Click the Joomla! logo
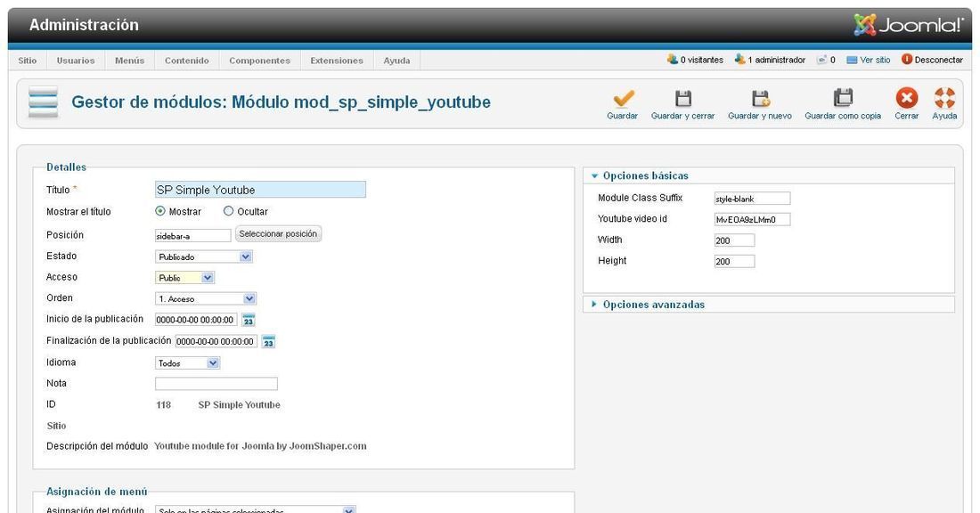The height and width of the screenshot is (513, 980). pos(909,25)
